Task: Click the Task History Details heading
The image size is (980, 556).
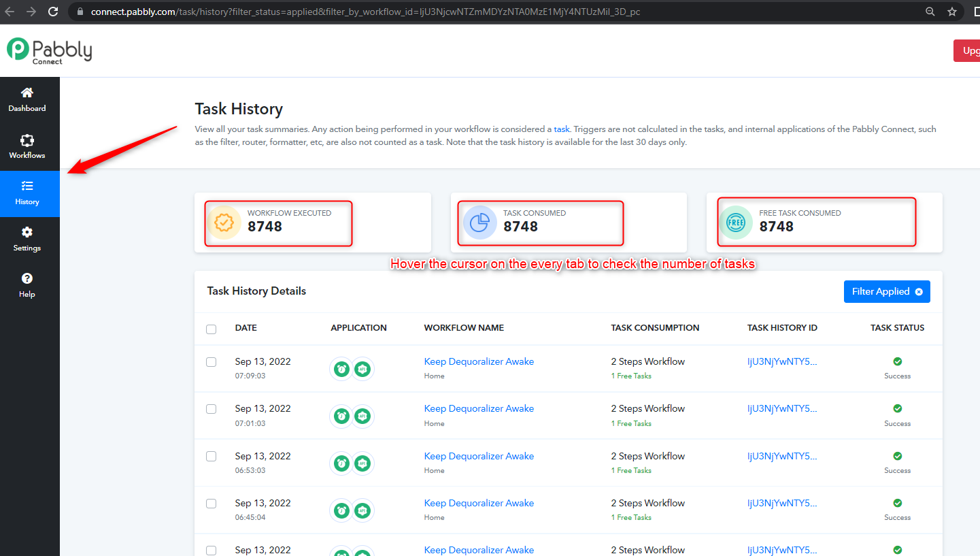Action: click(x=256, y=291)
